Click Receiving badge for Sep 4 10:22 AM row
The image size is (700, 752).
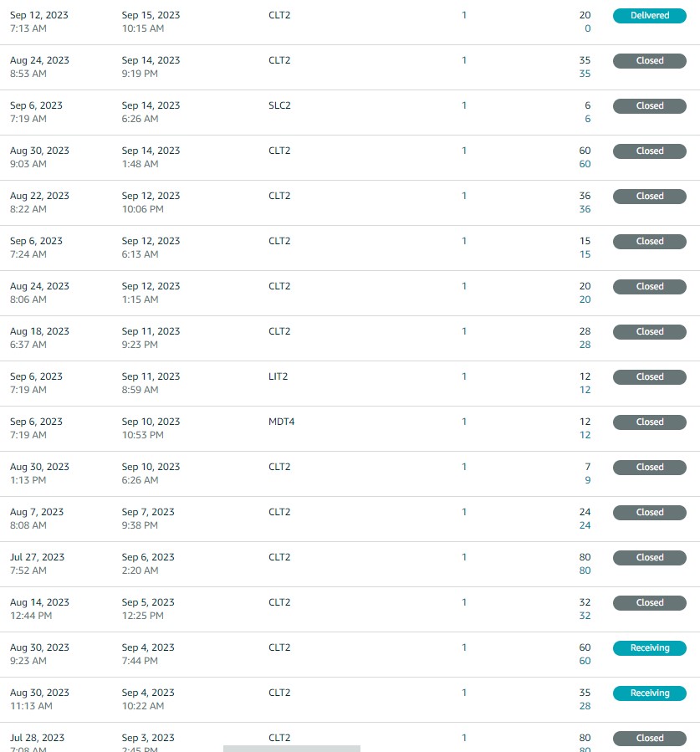pos(650,693)
